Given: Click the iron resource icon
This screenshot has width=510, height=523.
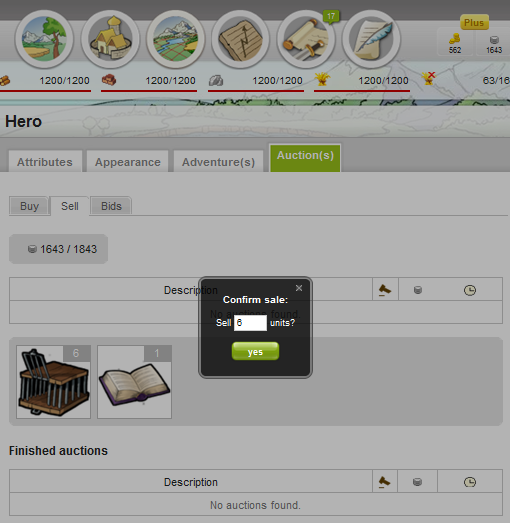Looking at the screenshot, I should coord(216,80).
